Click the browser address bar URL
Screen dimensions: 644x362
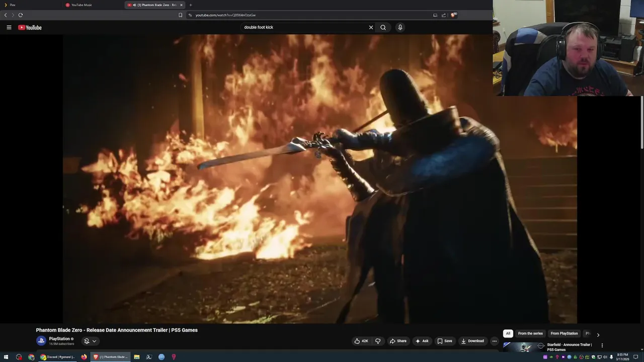pyautogui.click(x=225, y=15)
